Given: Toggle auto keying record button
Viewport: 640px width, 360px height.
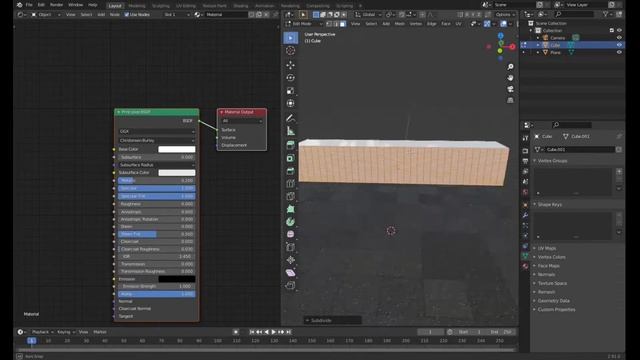Looking at the screenshot, I should [236, 332].
